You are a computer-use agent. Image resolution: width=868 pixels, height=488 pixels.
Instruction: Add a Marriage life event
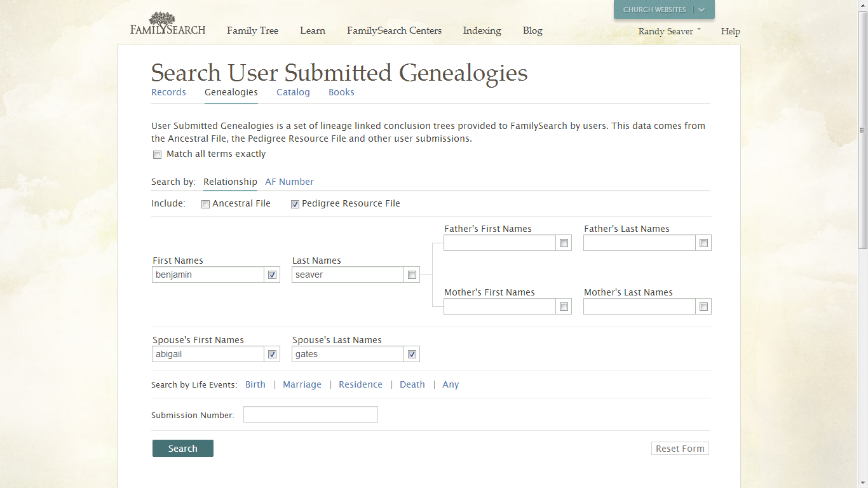click(302, 384)
